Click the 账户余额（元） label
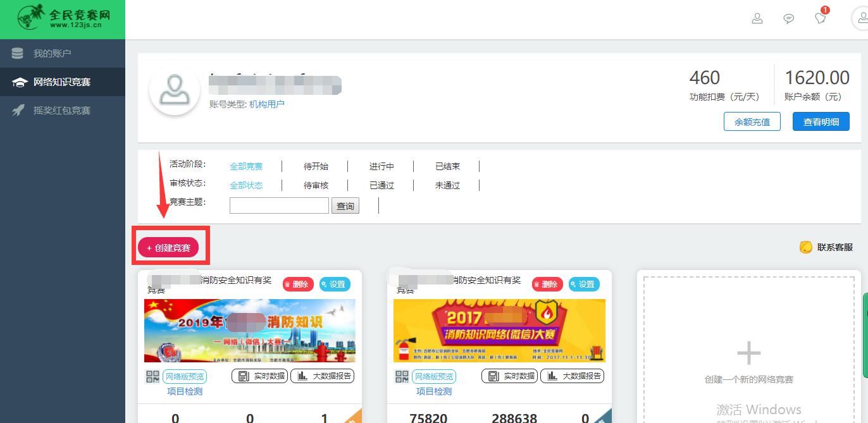This screenshot has height=423, width=868. 814,97
